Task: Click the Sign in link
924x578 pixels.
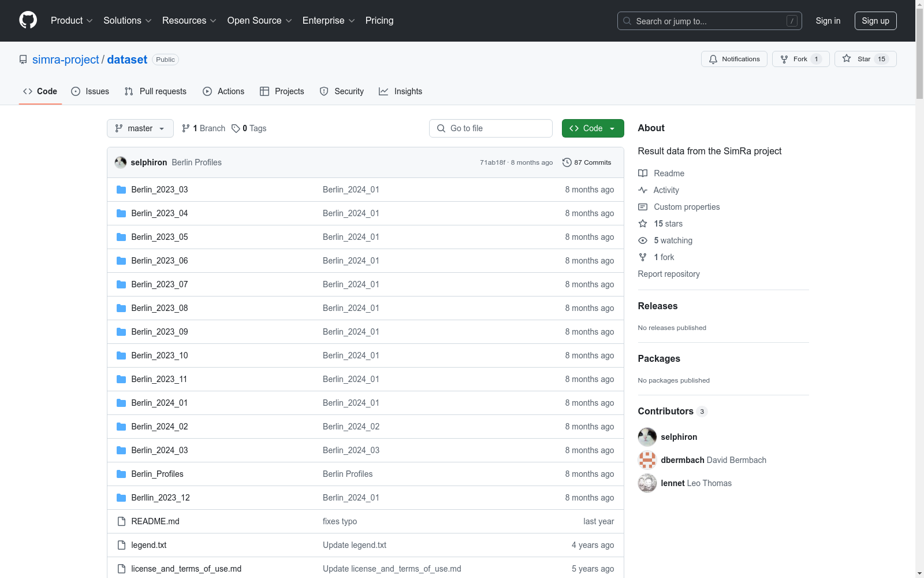Action: (828, 21)
